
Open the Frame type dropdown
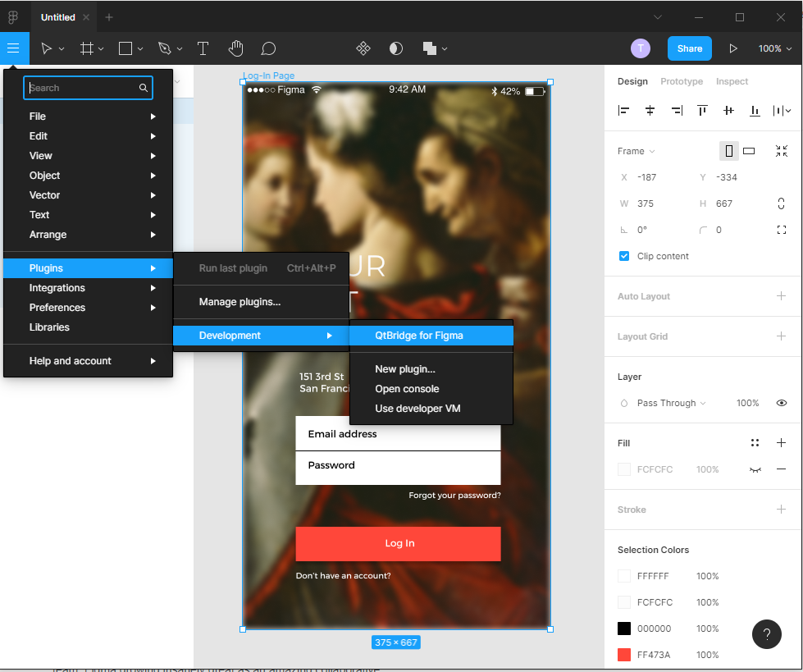[x=636, y=151]
